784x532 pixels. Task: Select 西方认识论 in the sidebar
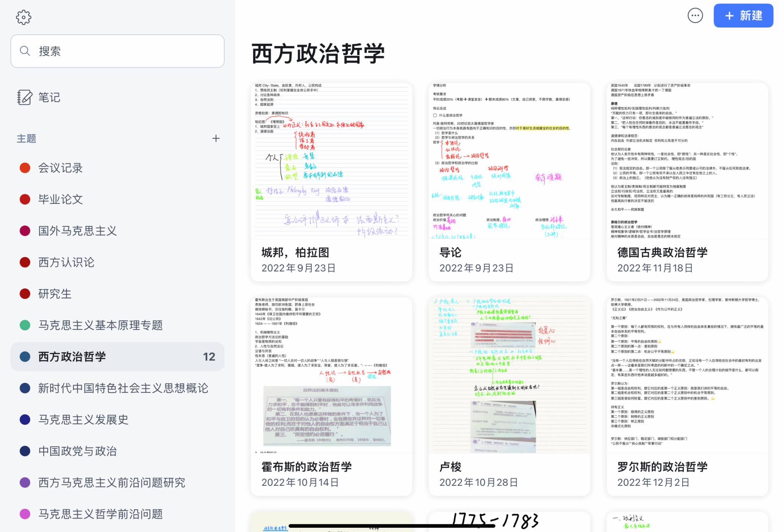66,262
